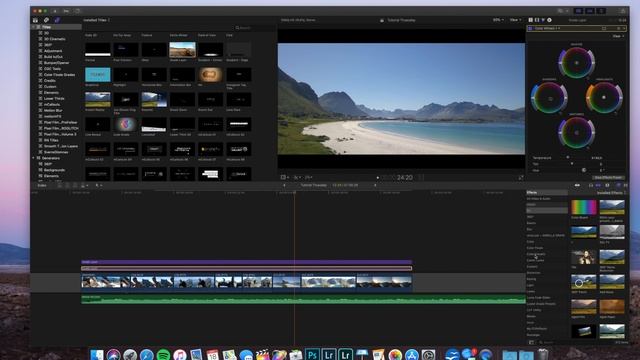The width and height of the screenshot is (640, 360).
Task: Adjust the Tint slider
Action: 572,164
